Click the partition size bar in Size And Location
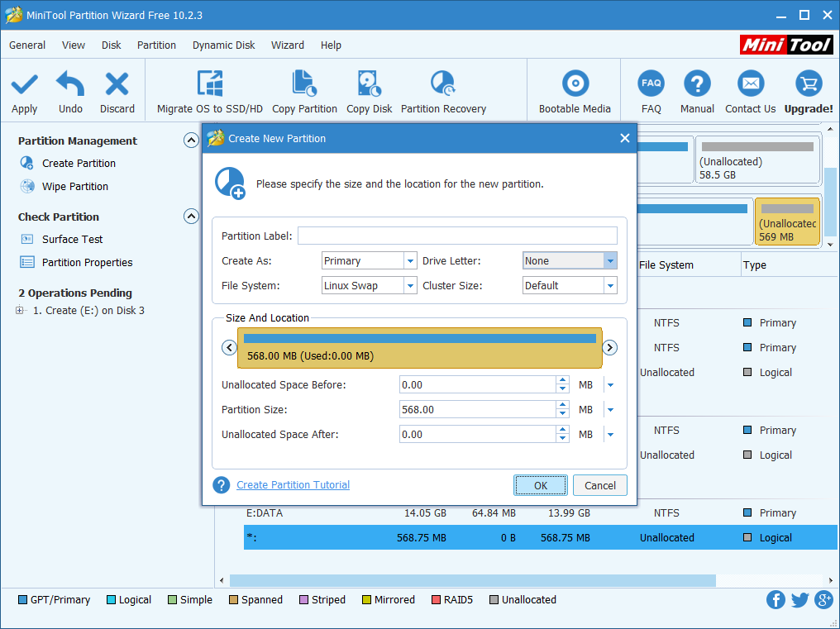This screenshot has width=840, height=629. click(420, 347)
